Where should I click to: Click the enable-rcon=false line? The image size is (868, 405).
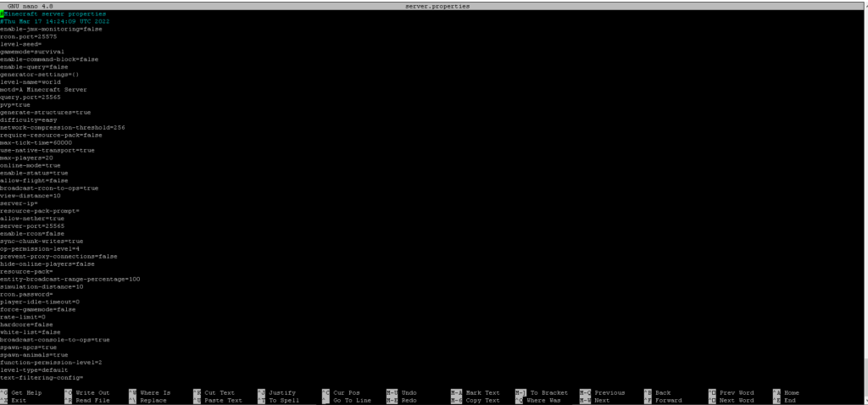coord(32,234)
